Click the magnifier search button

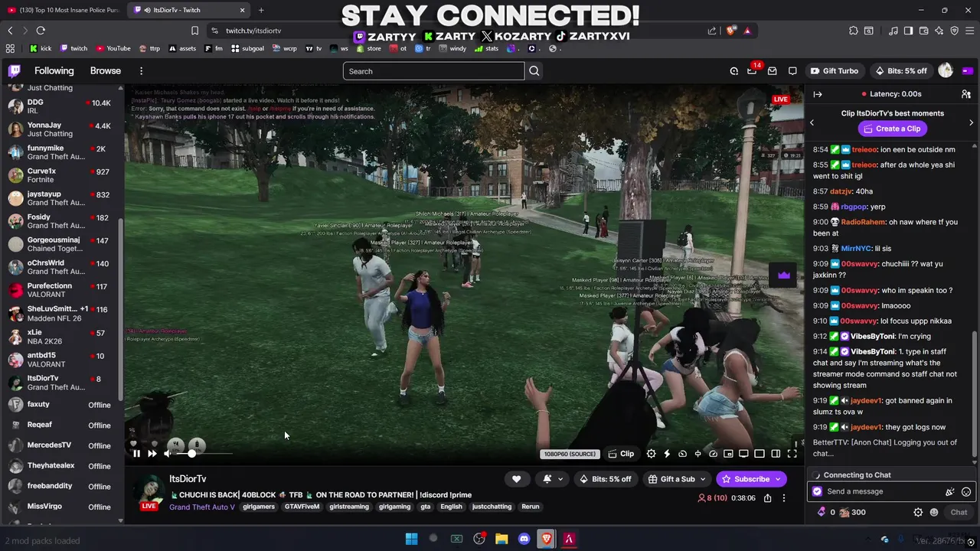coord(534,71)
